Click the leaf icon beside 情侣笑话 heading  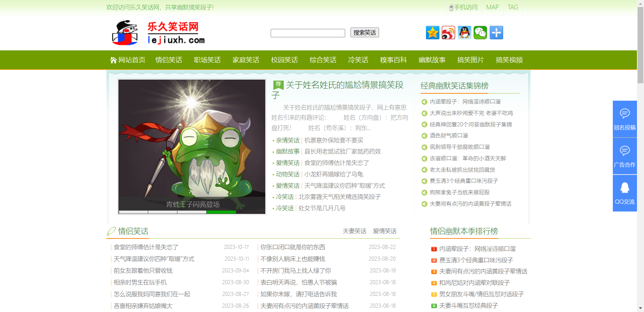click(111, 231)
